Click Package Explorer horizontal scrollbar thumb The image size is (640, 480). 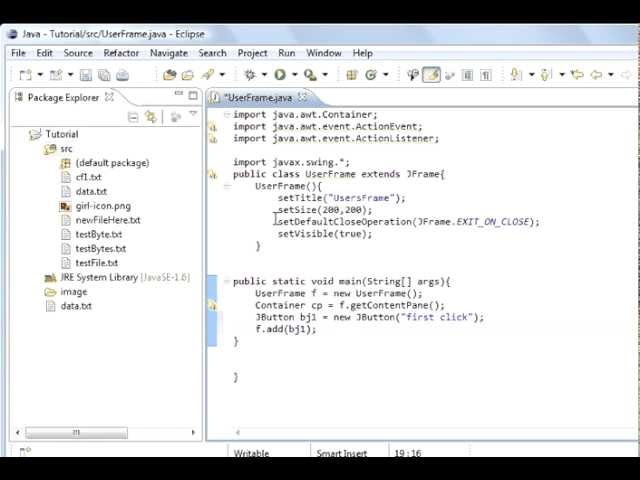tap(76, 432)
